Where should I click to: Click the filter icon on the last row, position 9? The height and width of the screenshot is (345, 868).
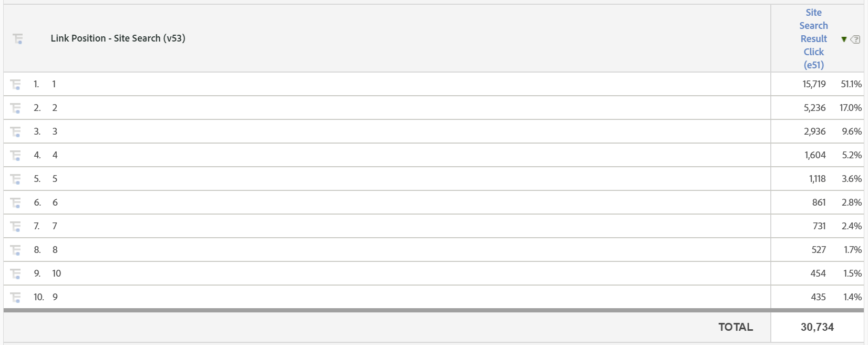15,297
